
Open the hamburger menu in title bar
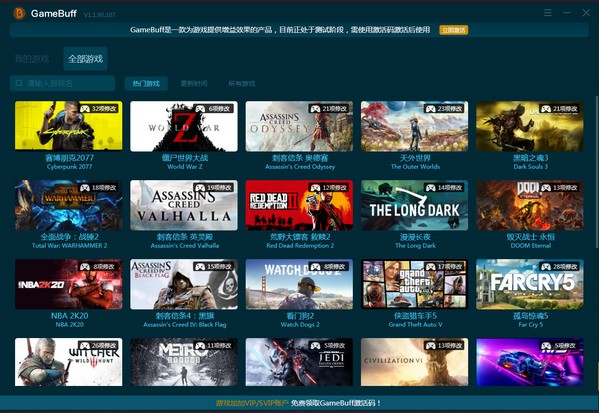click(548, 13)
